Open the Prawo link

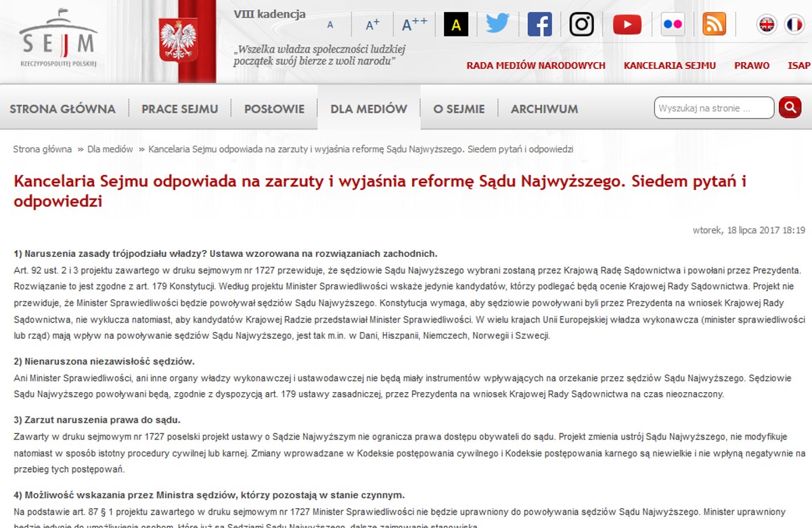point(752,66)
